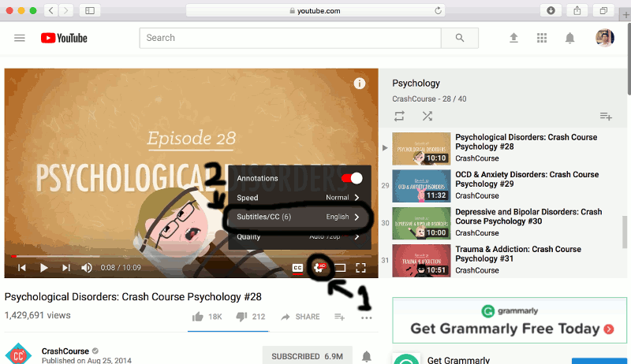Open the player settings gear

click(319, 268)
